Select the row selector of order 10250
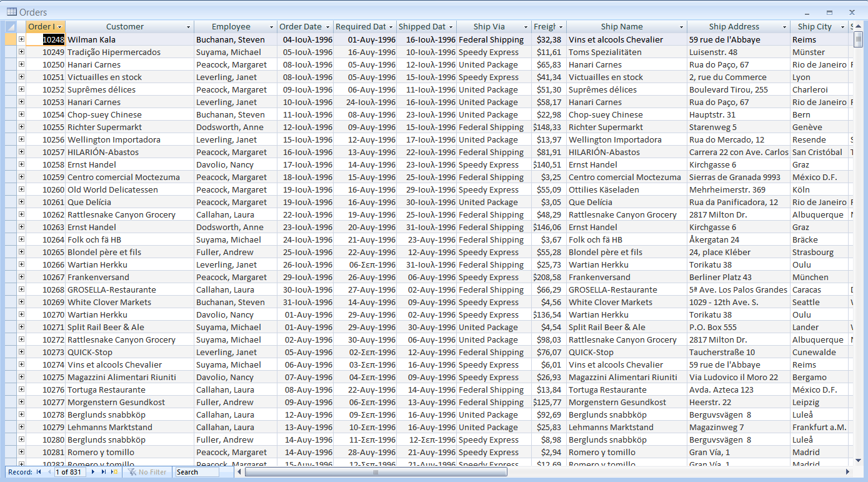 [x=11, y=64]
